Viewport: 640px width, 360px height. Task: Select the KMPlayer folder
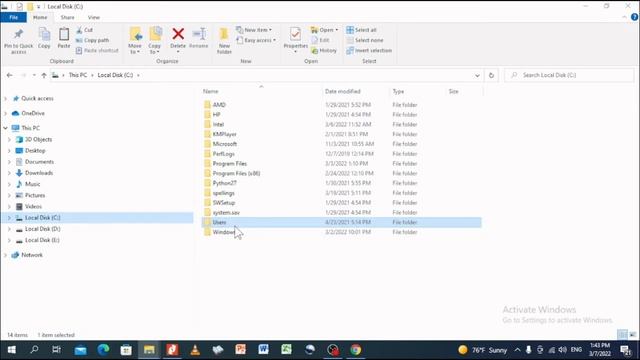[224, 134]
